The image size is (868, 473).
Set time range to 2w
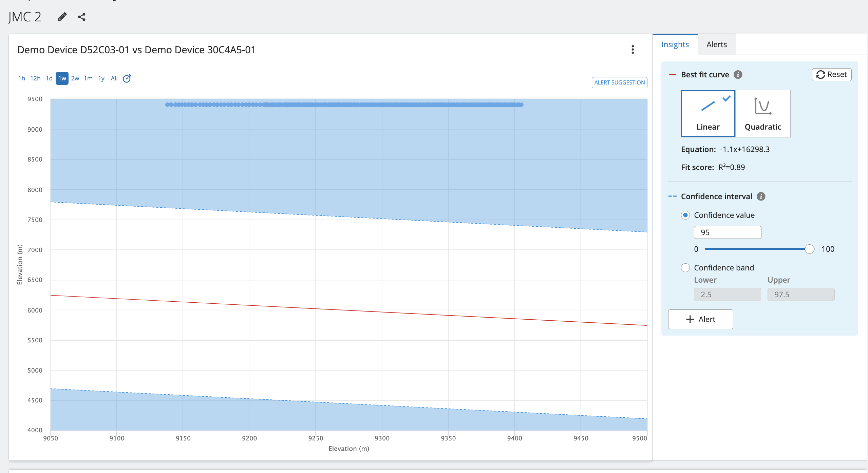(x=75, y=78)
